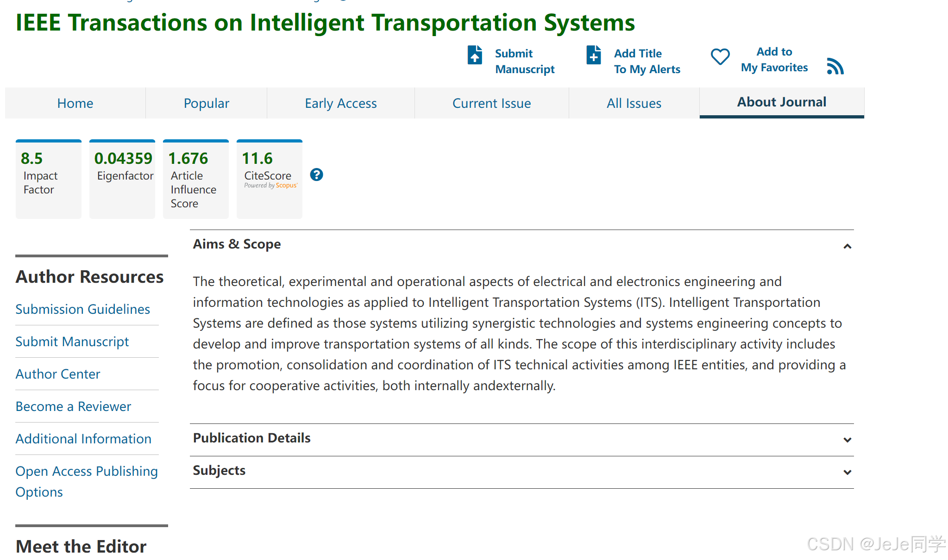Go to the Current Issue tab
The width and height of the screenshot is (948, 560).
coord(491,103)
